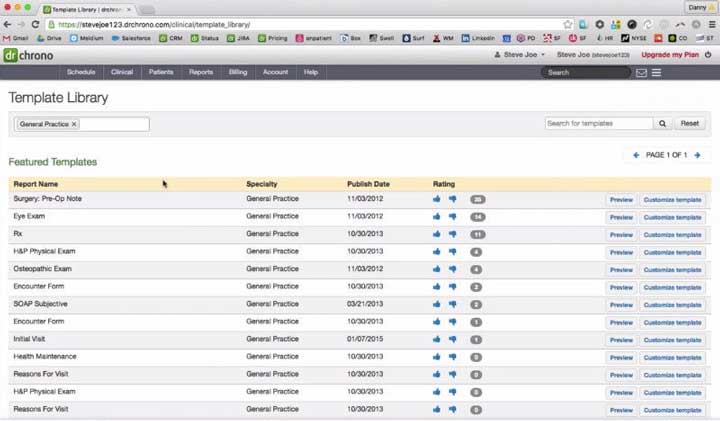Click the template search magnifier button
The width and height of the screenshot is (720, 421).
pos(662,124)
